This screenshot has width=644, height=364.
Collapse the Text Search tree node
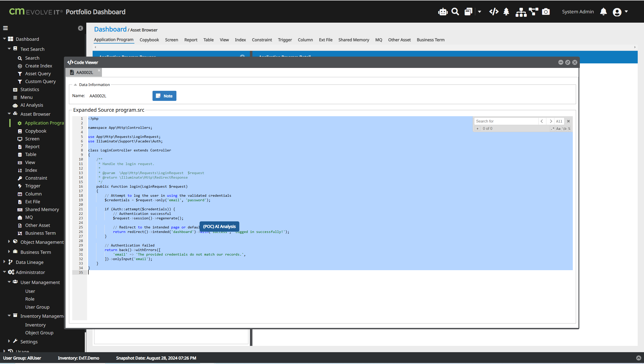tap(9, 49)
